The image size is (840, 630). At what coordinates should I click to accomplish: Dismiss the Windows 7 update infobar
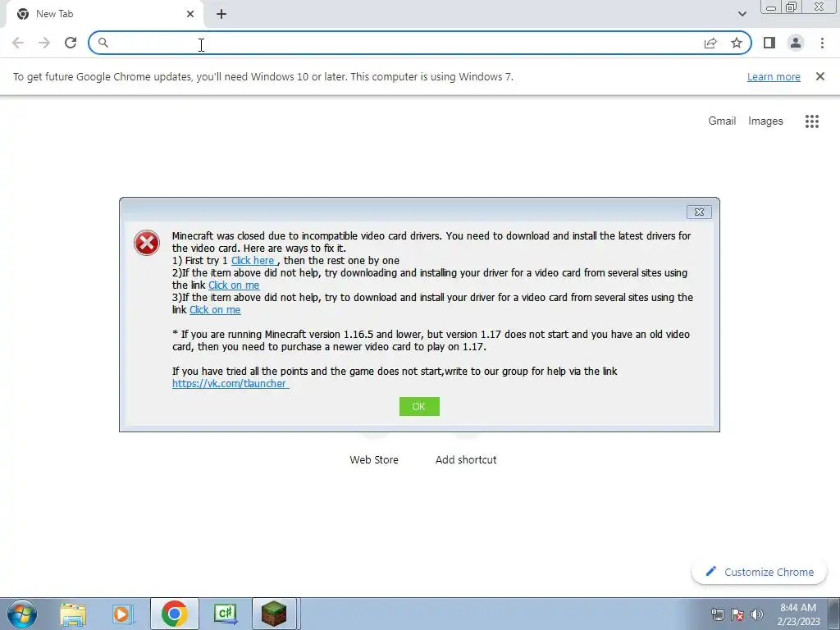point(819,76)
